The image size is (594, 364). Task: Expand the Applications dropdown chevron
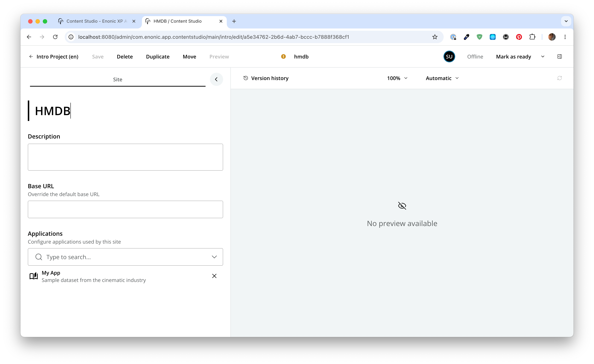[x=214, y=257]
